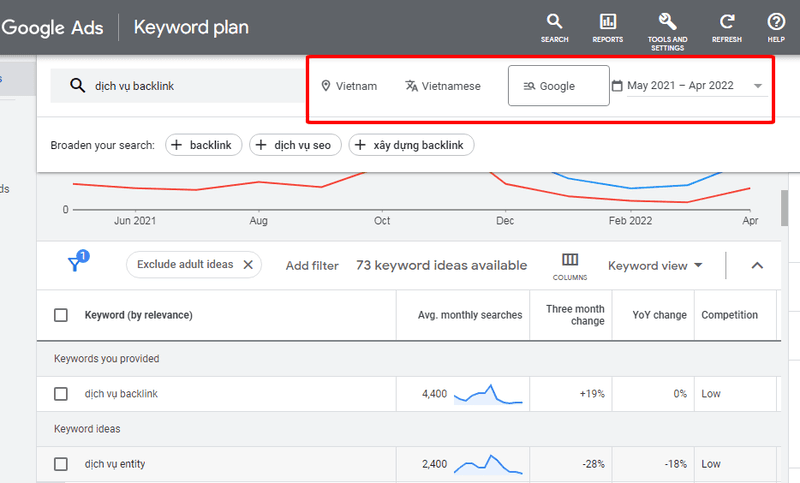Click the dịch vụ backlink trend sparkline
Viewport: 800px width, 483px height.
click(488, 394)
